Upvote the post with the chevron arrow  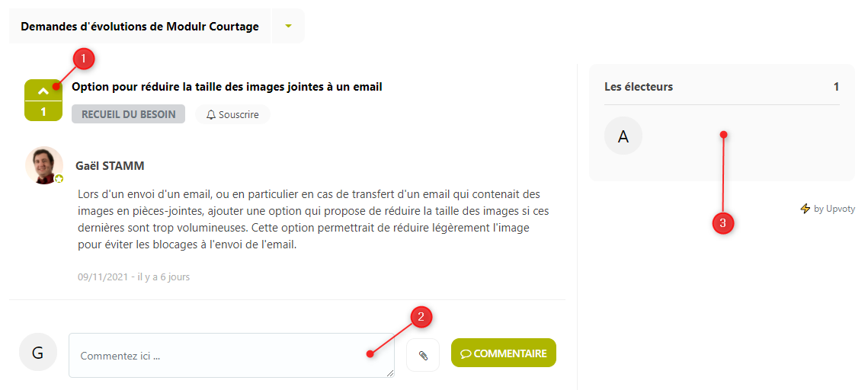click(43, 91)
